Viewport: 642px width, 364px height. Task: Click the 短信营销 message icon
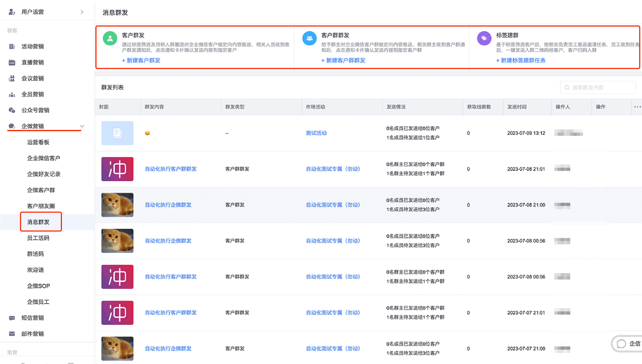click(12, 318)
